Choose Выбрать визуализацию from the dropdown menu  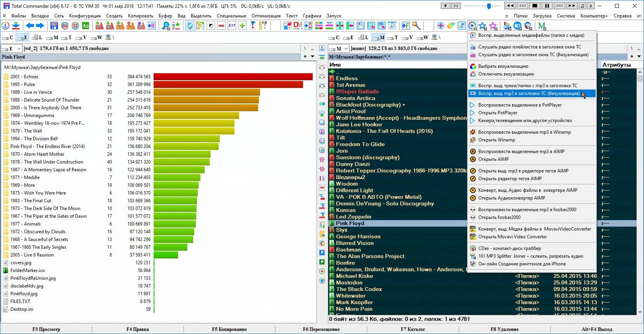pos(532,66)
